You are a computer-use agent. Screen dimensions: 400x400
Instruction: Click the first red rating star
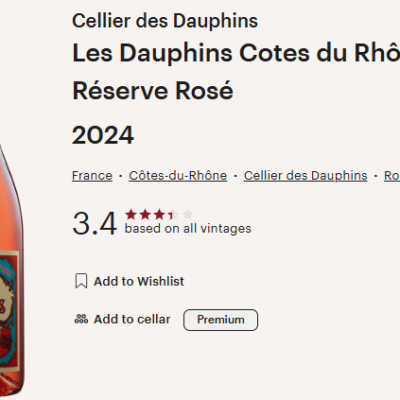131,214
